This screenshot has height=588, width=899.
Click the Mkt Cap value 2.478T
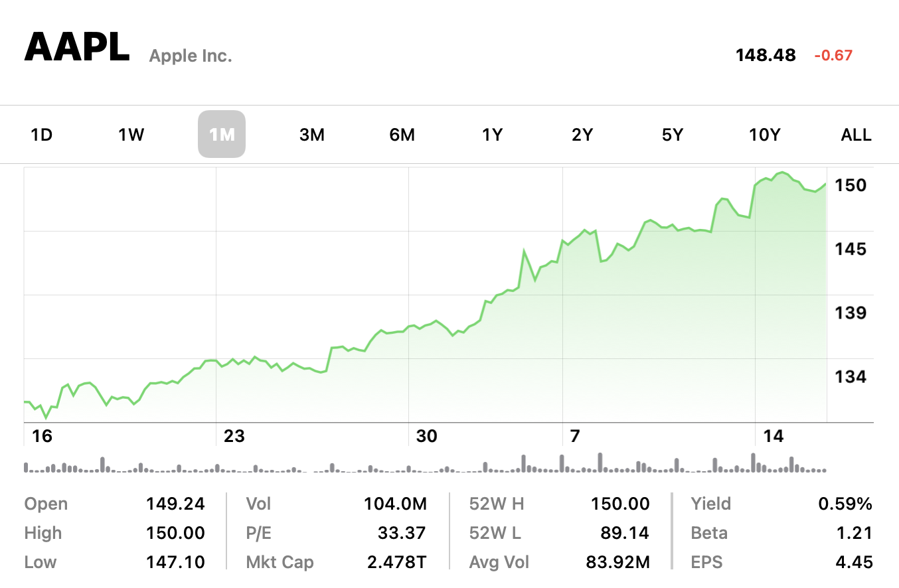397,562
